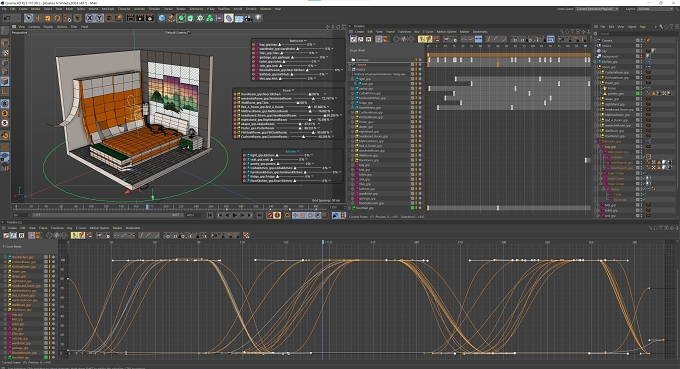The image size is (680, 369).
Task: Click the playhead marker in lower F-Curve ruler
Action: [323, 242]
